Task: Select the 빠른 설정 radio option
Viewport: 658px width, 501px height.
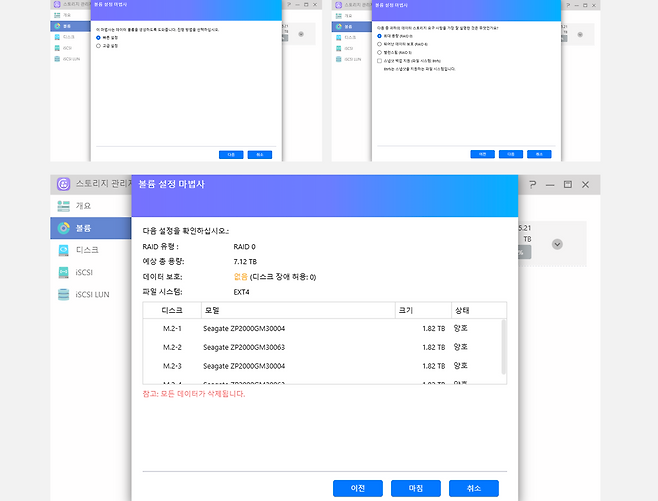Action: coord(98,37)
